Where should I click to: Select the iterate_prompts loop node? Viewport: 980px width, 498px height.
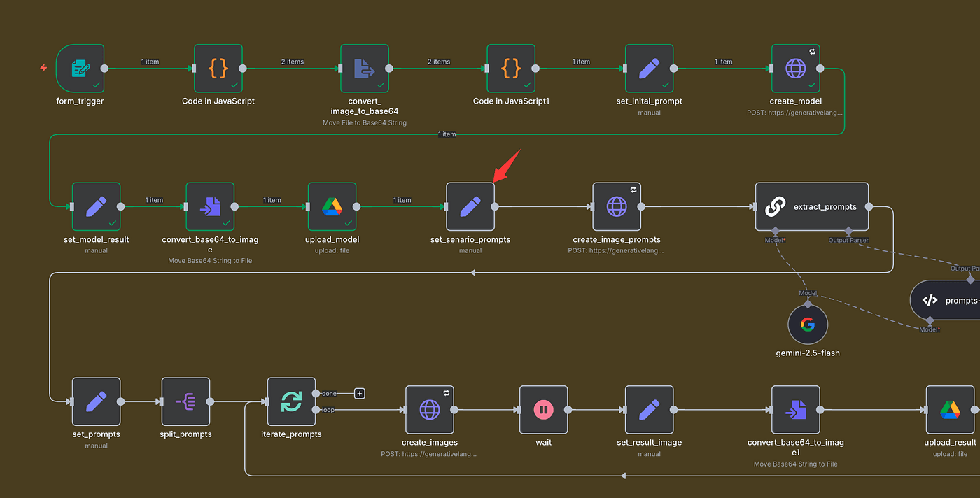pos(291,401)
